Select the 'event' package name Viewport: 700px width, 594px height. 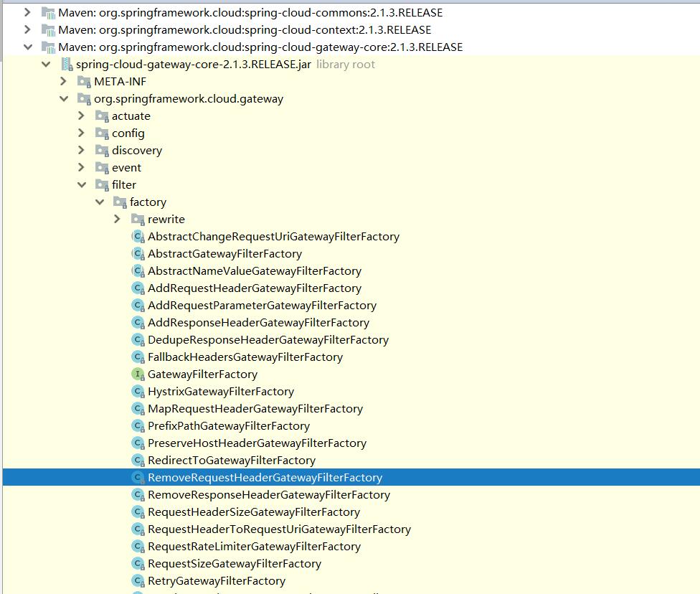click(x=126, y=167)
